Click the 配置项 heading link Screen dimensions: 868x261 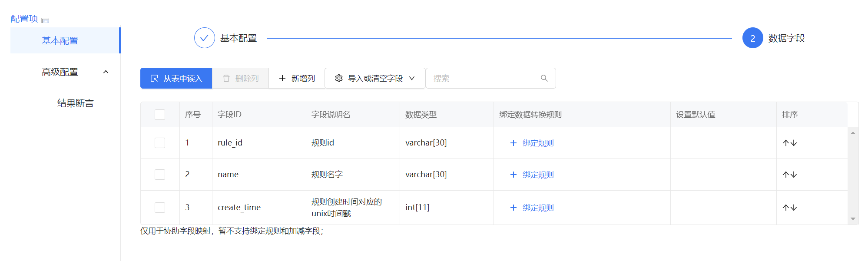(24, 19)
